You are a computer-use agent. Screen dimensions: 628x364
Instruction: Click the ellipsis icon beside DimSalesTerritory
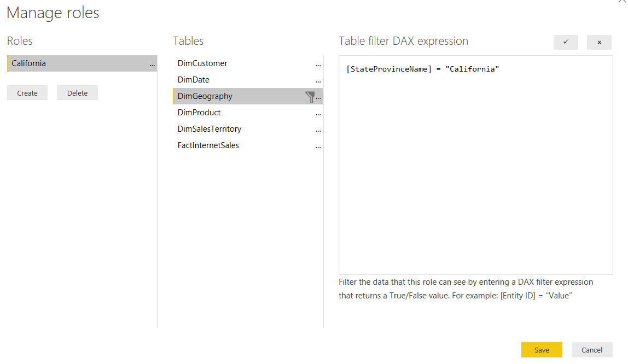(318, 130)
